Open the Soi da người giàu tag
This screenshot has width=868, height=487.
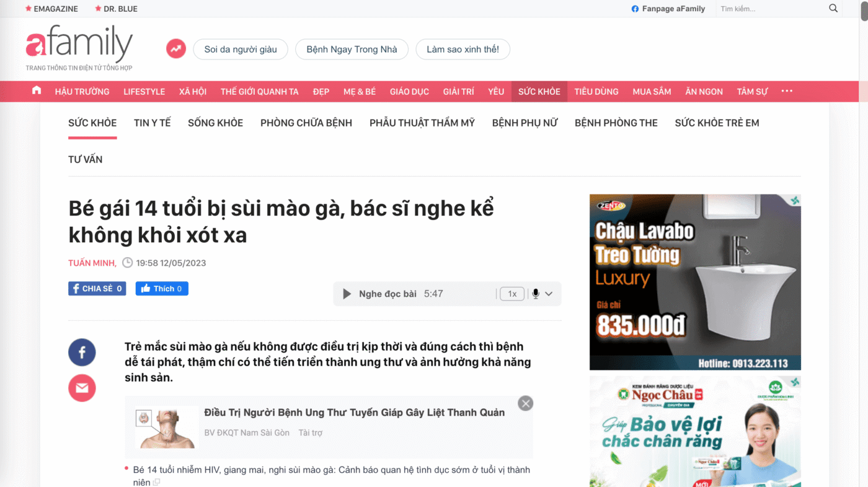(x=241, y=50)
